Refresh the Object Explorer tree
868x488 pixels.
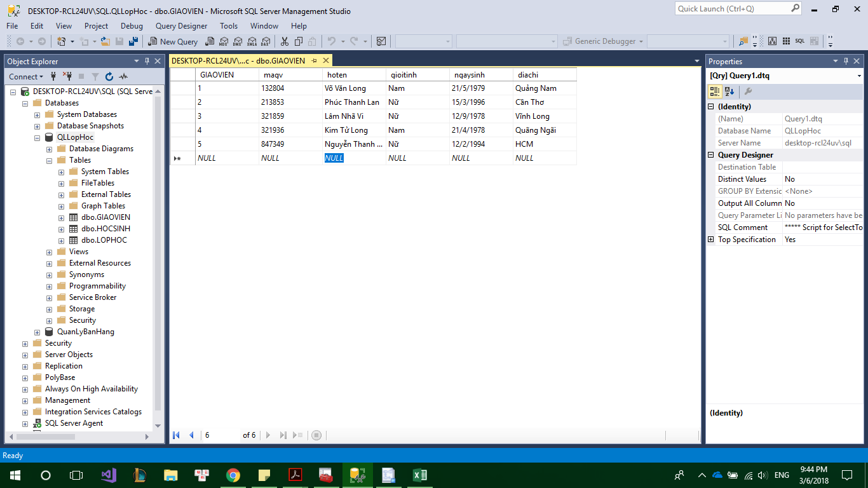109,76
